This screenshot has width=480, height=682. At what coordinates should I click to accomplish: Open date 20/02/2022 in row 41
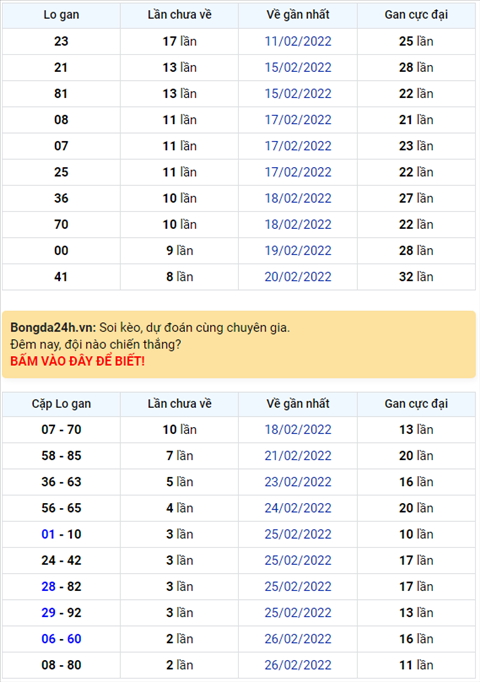tap(298, 277)
